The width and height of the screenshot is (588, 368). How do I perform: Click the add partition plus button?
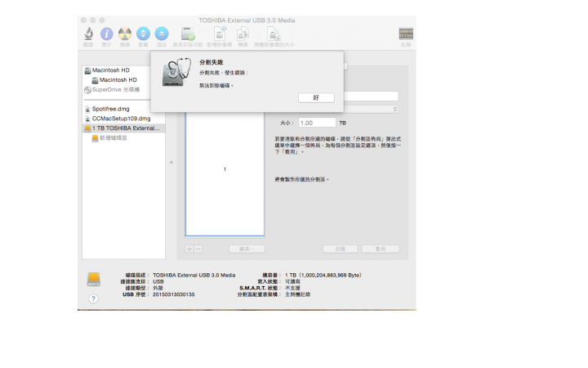click(x=189, y=249)
